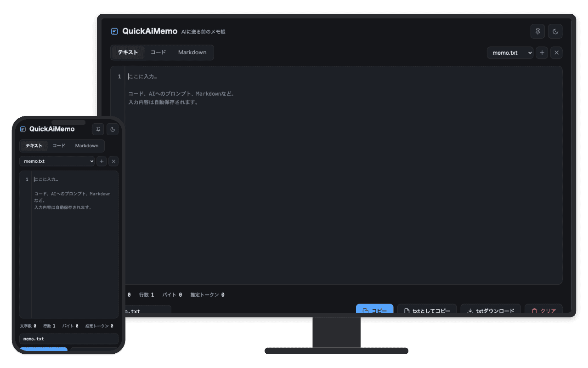Toggle dark mode moon icon on desktop
The image size is (588, 368).
point(555,31)
